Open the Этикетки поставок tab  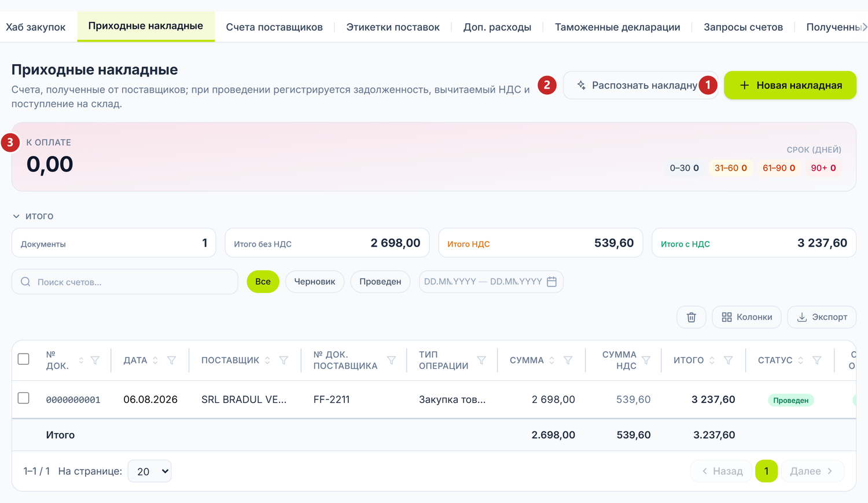(x=393, y=27)
